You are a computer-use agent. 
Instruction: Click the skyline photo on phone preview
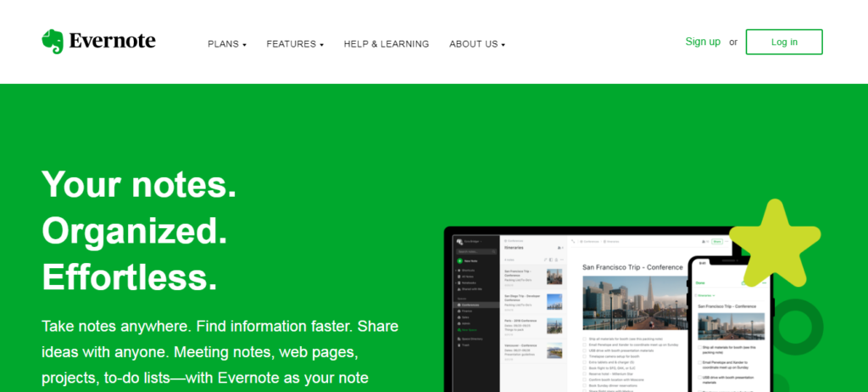tap(732, 326)
